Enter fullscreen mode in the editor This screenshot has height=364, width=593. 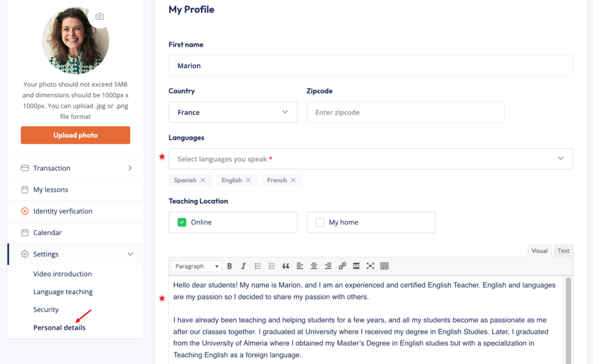tap(370, 266)
